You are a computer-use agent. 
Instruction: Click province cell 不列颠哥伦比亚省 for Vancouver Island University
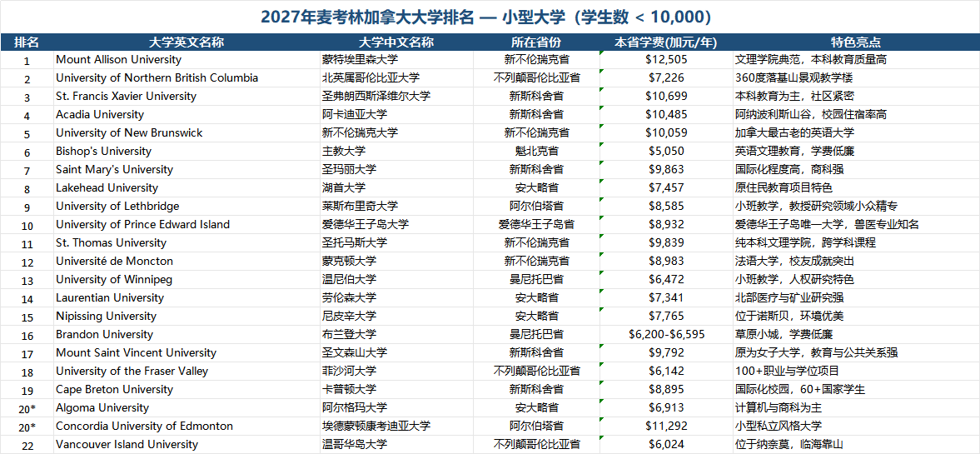tap(535, 444)
